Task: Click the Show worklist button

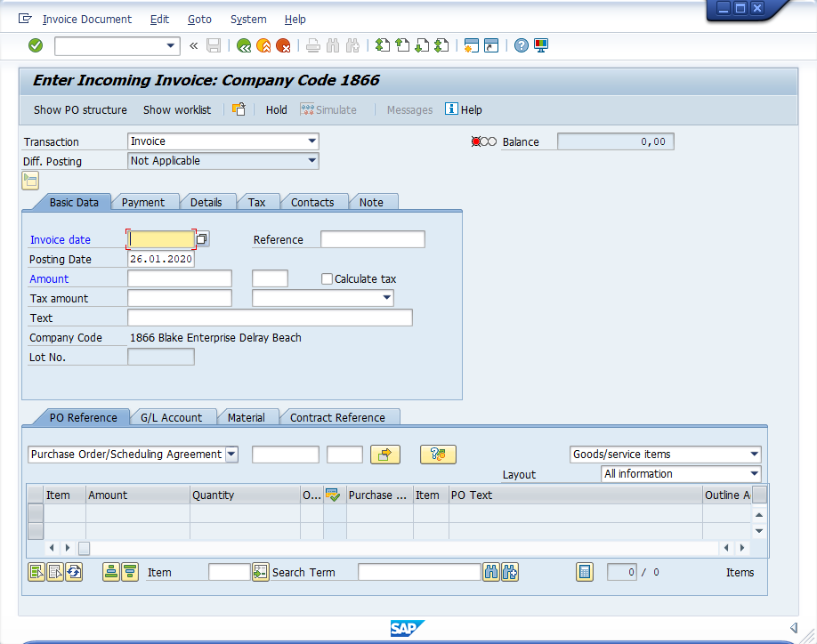Action: 177,109
